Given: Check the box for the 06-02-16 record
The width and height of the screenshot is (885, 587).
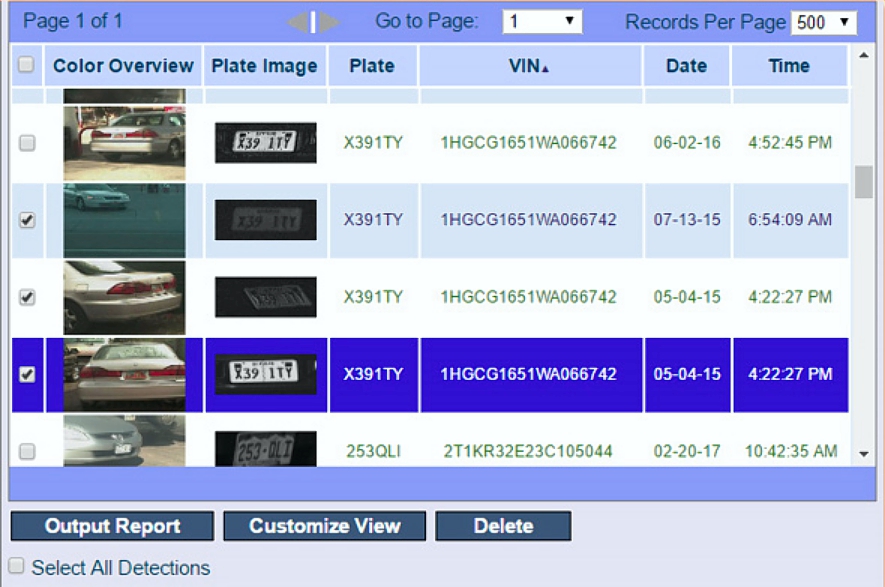Looking at the screenshot, I should (27, 143).
